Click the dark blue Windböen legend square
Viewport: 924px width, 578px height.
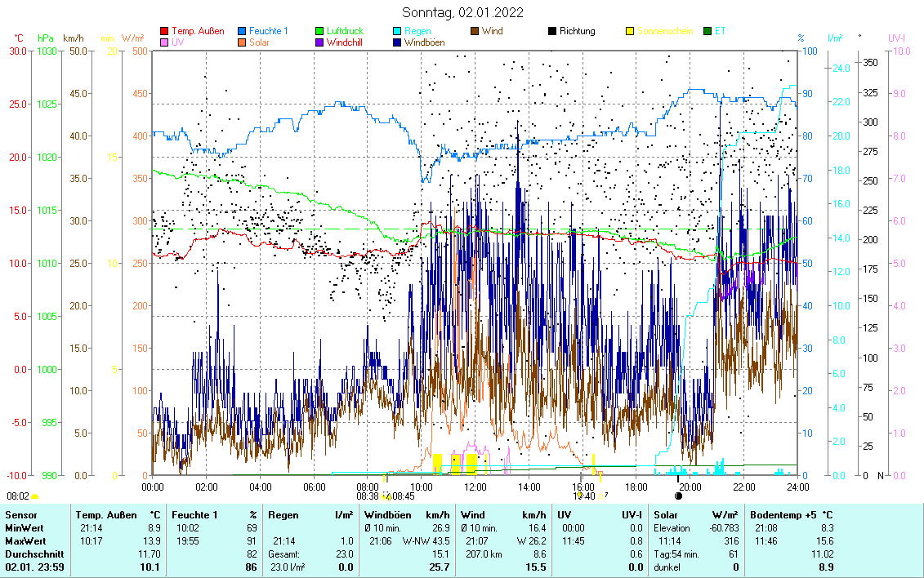[397, 42]
